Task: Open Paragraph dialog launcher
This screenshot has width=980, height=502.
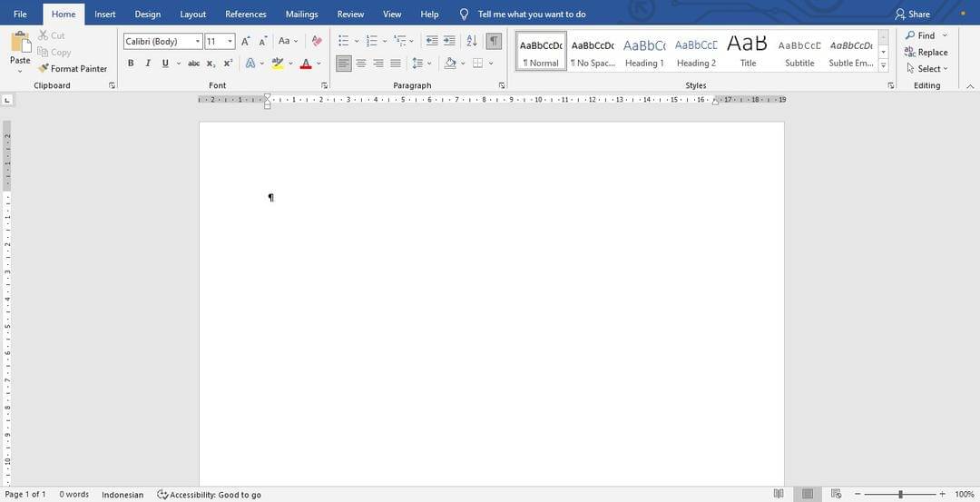Action: 502,85
